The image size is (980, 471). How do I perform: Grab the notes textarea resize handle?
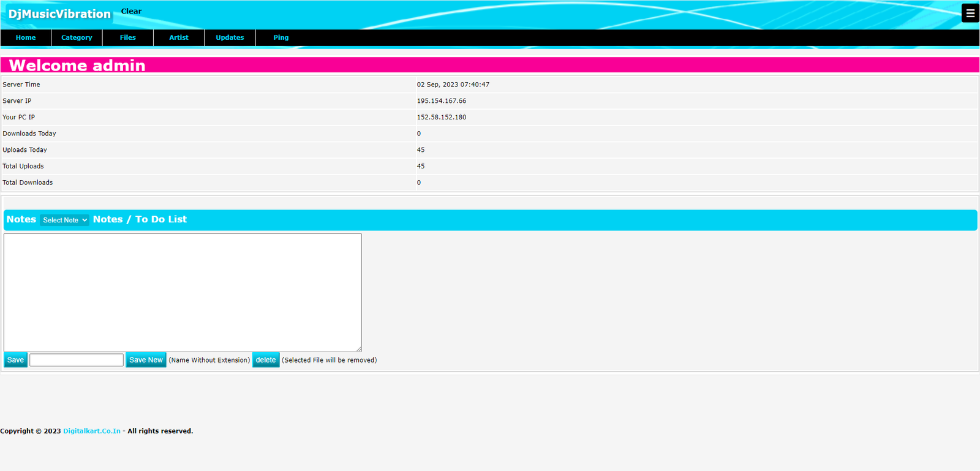point(358,349)
